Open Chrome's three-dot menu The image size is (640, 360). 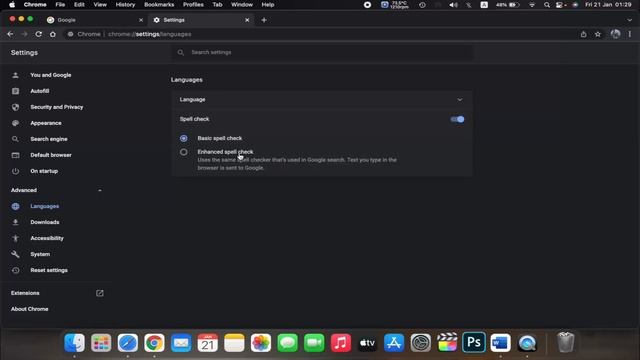pos(630,34)
